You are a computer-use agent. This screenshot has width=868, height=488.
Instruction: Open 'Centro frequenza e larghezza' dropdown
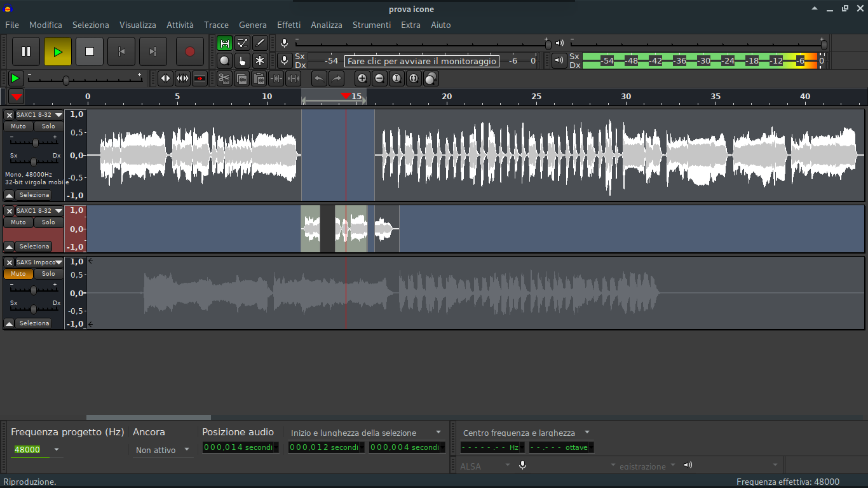526,433
